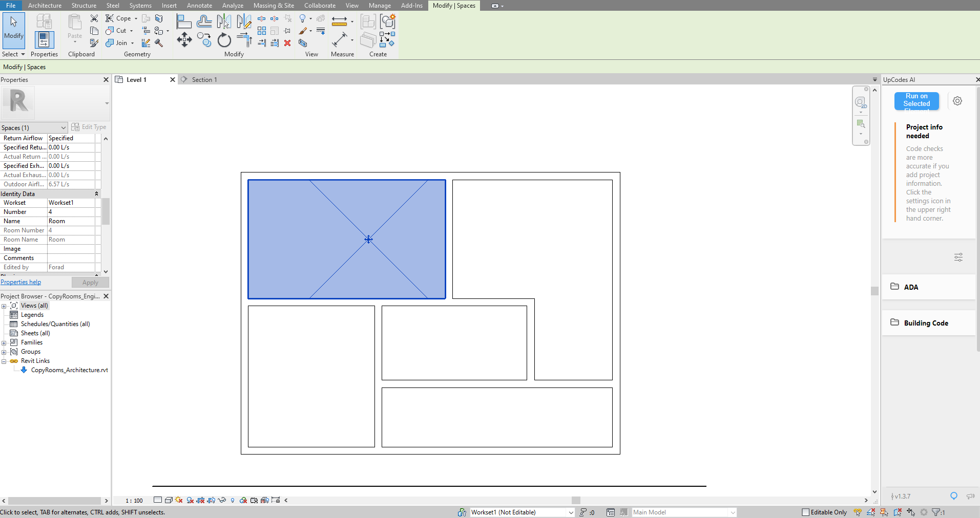The image size is (980, 518).
Task: Toggle Sun Path in view control bar
Action: click(179, 500)
